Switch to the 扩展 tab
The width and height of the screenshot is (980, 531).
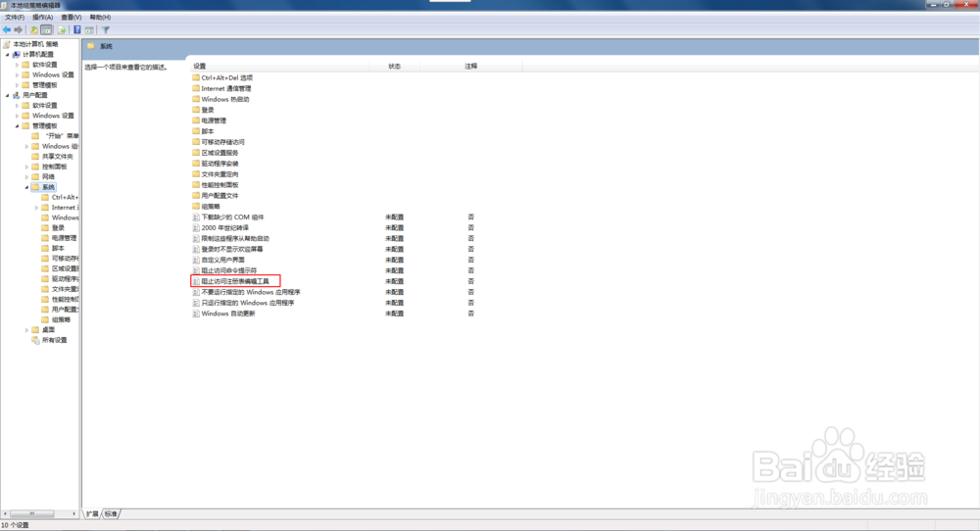pos(92,513)
